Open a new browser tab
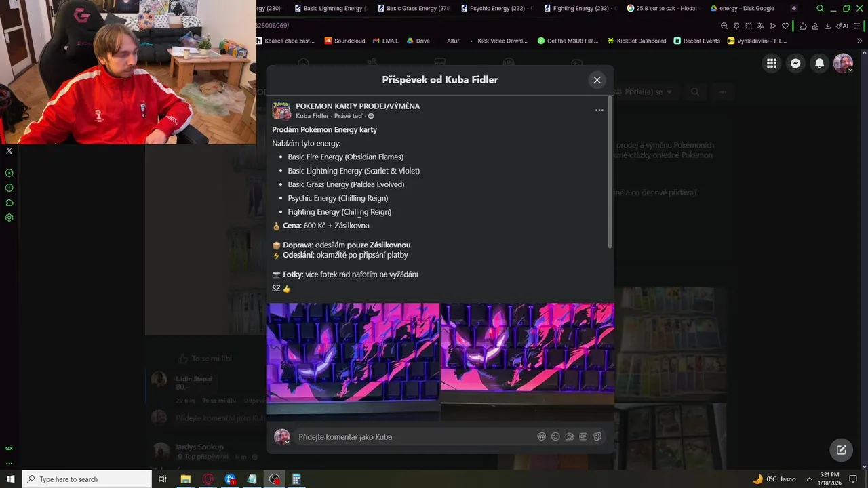The height and width of the screenshot is (488, 868). [794, 8]
